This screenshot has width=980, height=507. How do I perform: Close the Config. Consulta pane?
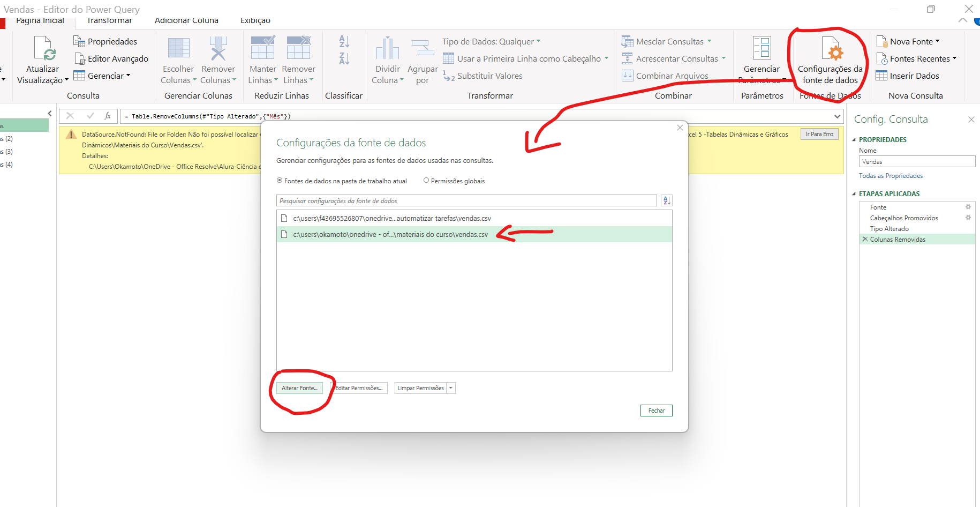point(971,120)
